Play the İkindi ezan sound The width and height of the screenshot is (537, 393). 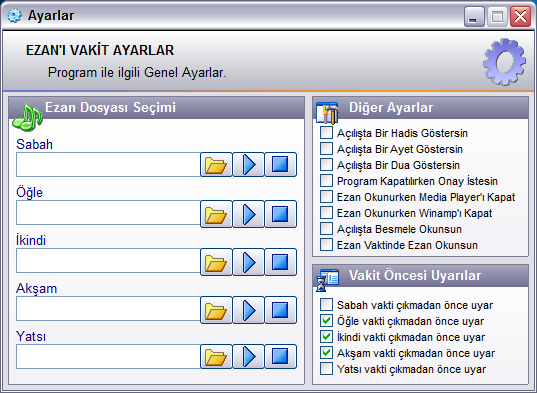(249, 262)
